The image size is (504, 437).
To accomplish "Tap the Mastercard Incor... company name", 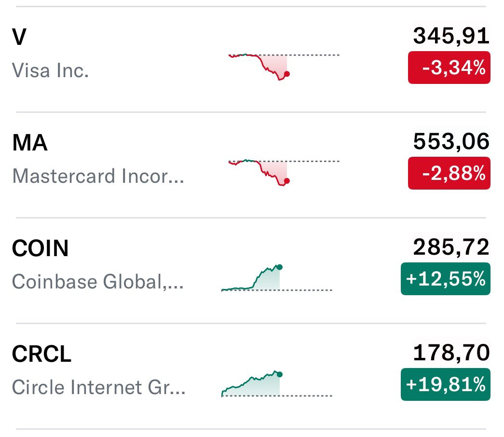I will (98, 176).
